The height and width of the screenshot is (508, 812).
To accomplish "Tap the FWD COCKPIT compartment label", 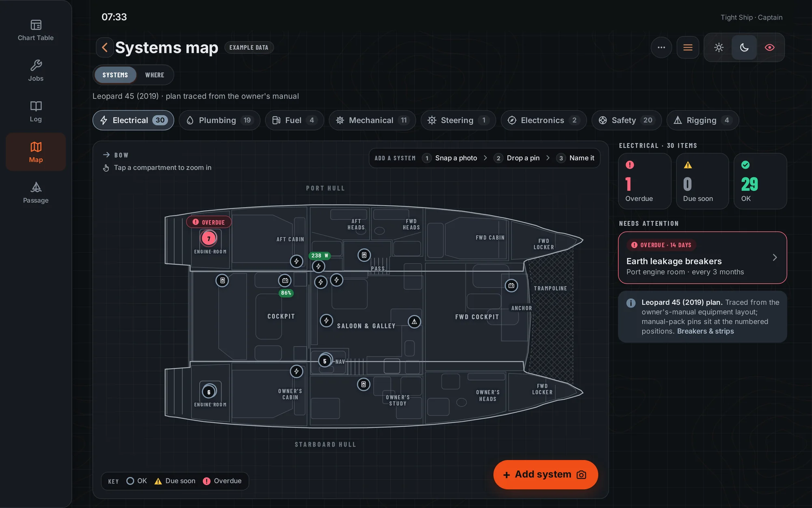I will point(477,317).
